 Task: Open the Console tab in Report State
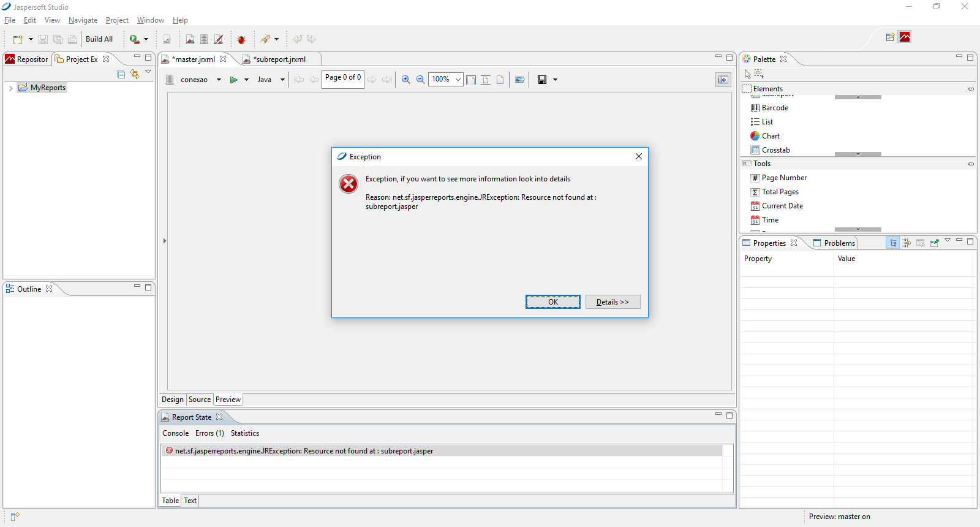(176, 433)
